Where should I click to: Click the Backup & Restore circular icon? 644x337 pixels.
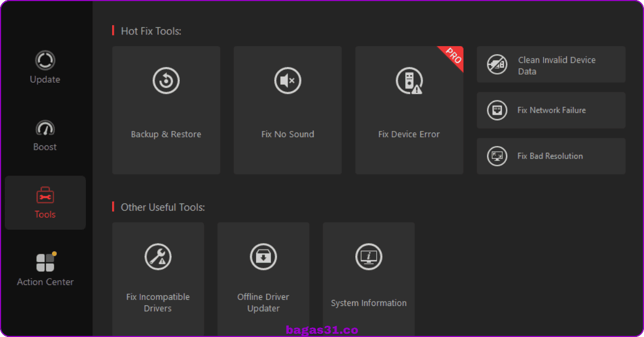[166, 81]
